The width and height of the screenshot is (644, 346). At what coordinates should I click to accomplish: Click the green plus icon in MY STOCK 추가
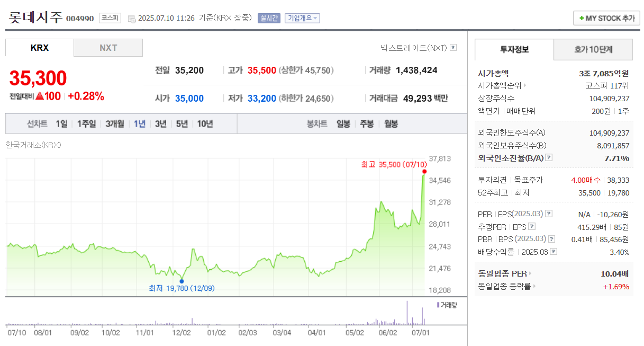[x=582, y=18]
